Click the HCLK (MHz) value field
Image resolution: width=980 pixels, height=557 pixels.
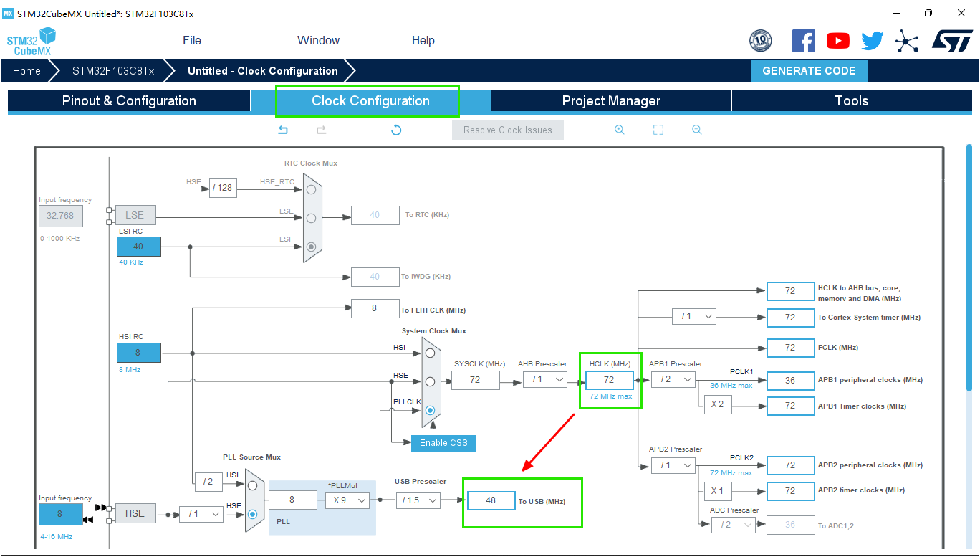pyautogui.click(x=610, y=380)
